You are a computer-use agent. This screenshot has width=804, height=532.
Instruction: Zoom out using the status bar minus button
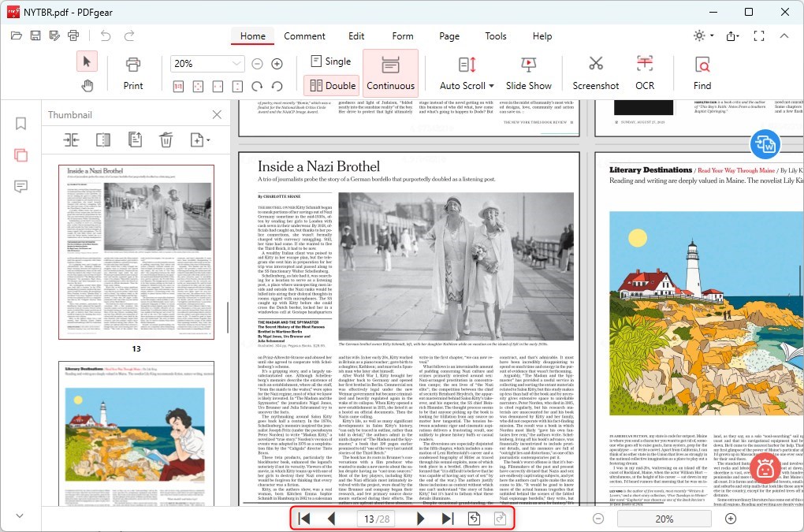pos(598,519)
